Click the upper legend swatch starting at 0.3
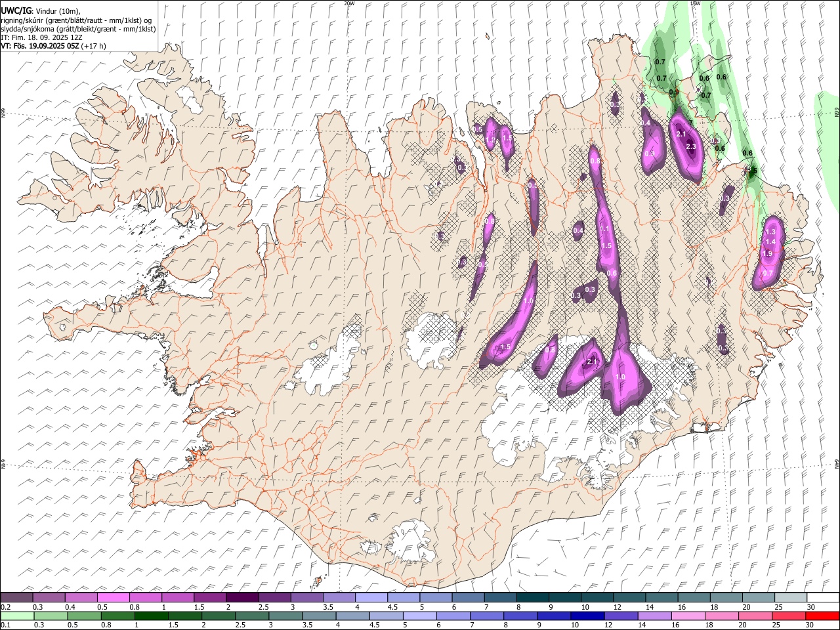Viewport: 840px width, 630px height. (49, 597)
